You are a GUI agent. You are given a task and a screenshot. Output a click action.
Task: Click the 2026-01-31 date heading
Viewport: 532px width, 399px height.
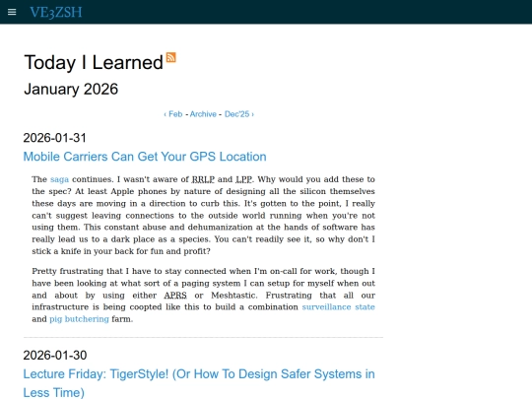[54, 138]
